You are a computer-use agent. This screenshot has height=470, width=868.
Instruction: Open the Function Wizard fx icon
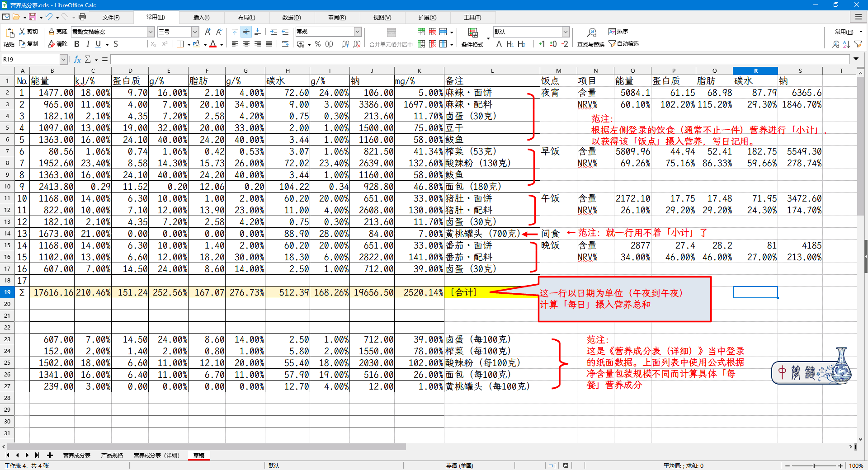click(77, 59)
